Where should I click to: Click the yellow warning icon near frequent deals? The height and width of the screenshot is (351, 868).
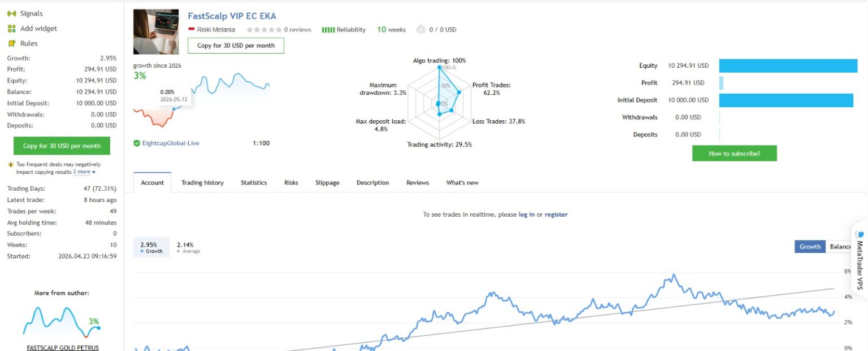[11, 165]
